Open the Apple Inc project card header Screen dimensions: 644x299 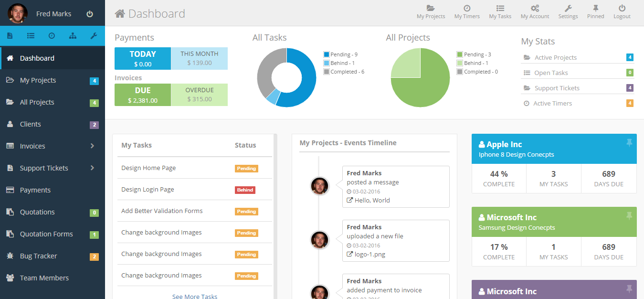pos(554,149)
